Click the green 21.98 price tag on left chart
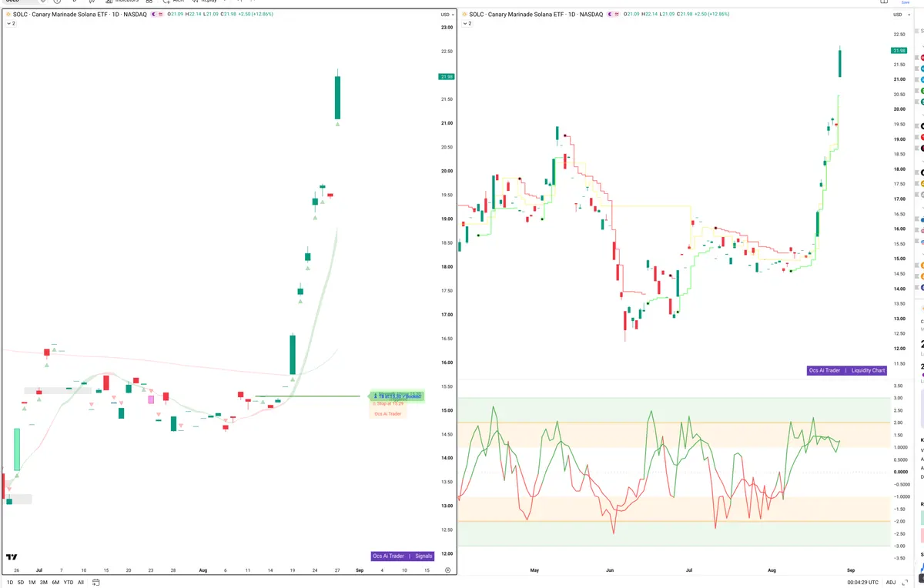This screenshot has width=924, height=588. click(x=447, y=76)
